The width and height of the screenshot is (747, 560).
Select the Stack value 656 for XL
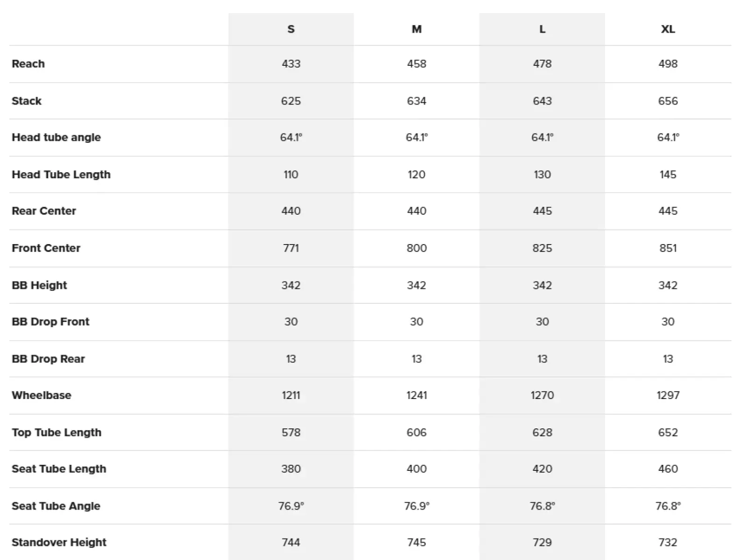668,101
